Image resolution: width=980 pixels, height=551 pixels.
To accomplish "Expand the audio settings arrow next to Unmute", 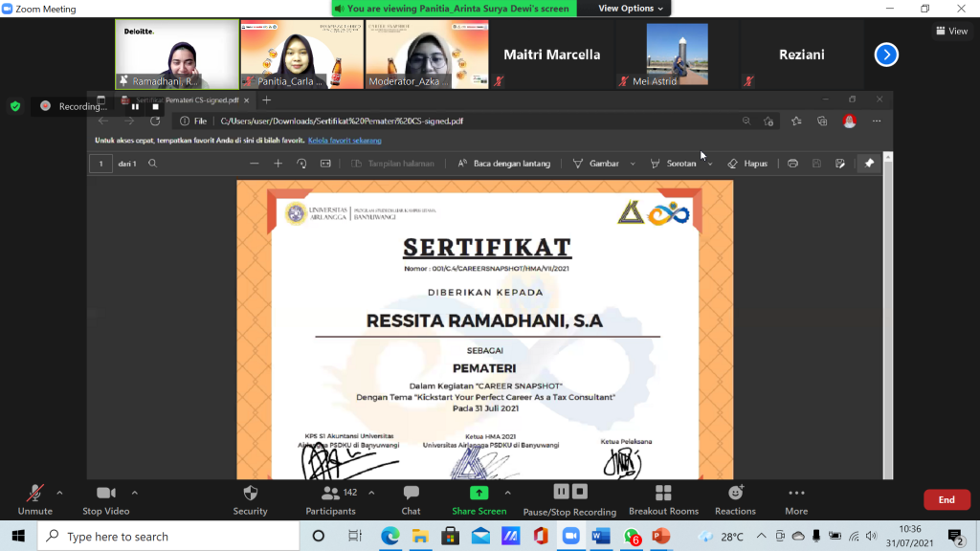I will click(59, 493).
